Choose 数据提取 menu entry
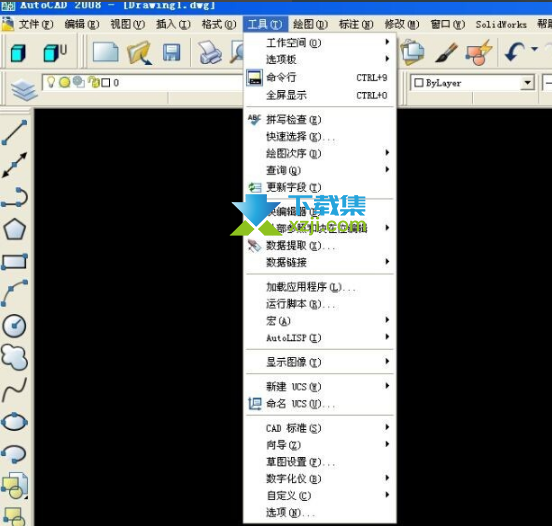The height and width of the screenshot is (526, 552). (320, 245)
